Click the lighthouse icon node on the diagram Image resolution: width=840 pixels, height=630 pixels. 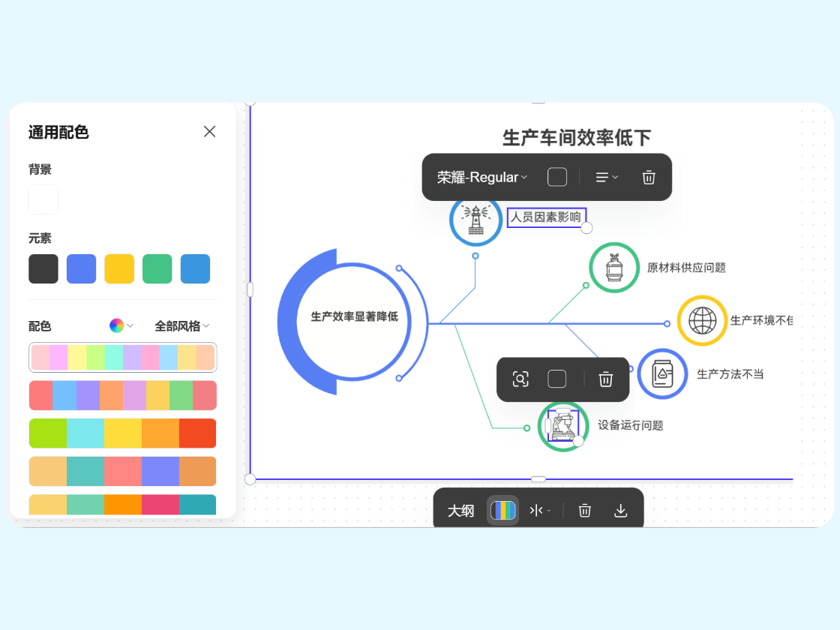[x=475, y=221]
